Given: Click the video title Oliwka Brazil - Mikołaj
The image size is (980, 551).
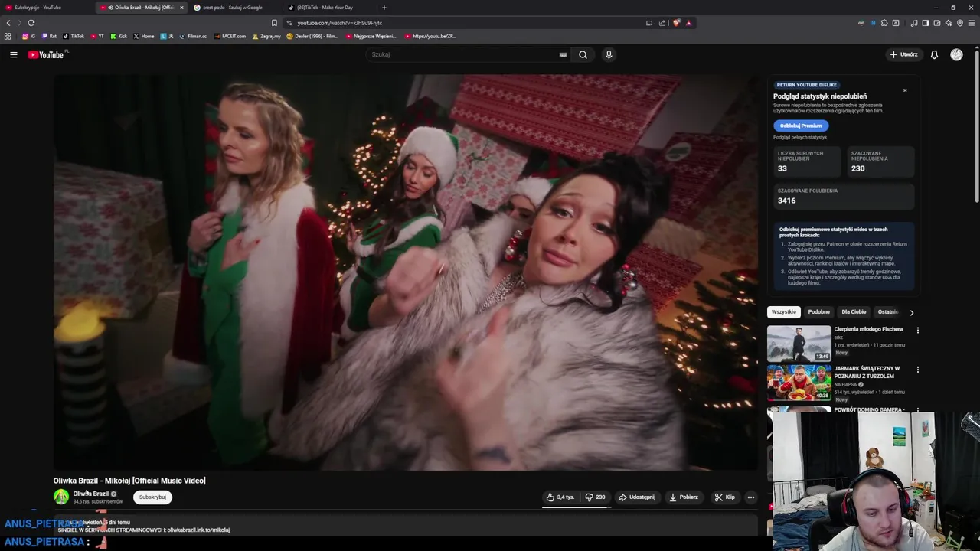Looking at the screenshot, I should coord(129,481).
